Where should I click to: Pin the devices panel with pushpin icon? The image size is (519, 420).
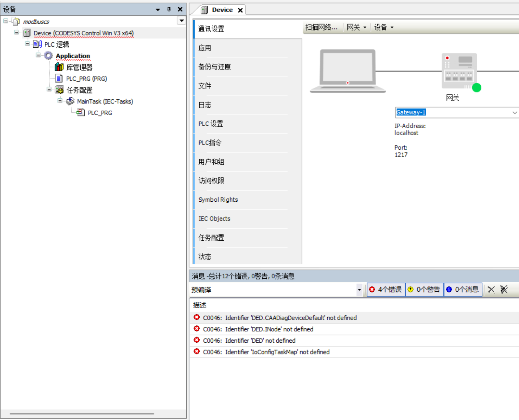point(169,9)
